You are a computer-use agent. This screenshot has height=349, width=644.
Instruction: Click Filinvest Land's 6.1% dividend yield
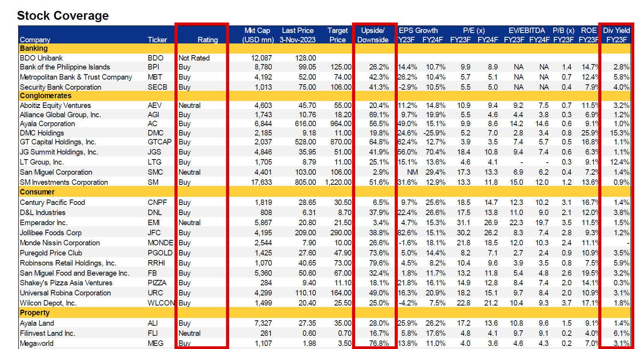622,333
